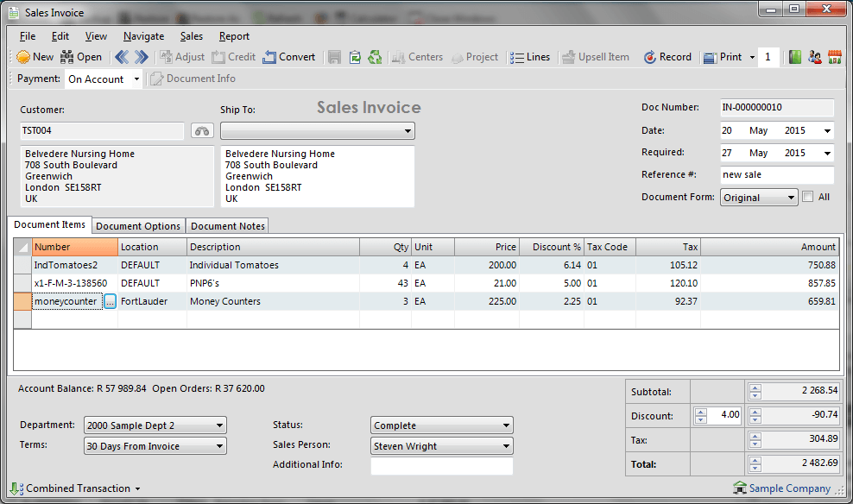853x504 pixels.
Task: Click the Adjust toolbar button
Action: (x=182, y=57)
